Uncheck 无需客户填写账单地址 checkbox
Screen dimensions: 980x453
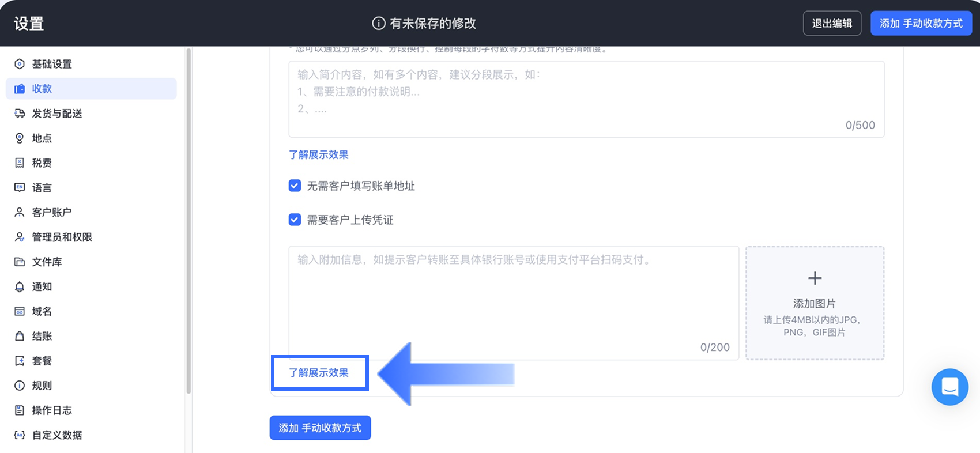[295, 186]
